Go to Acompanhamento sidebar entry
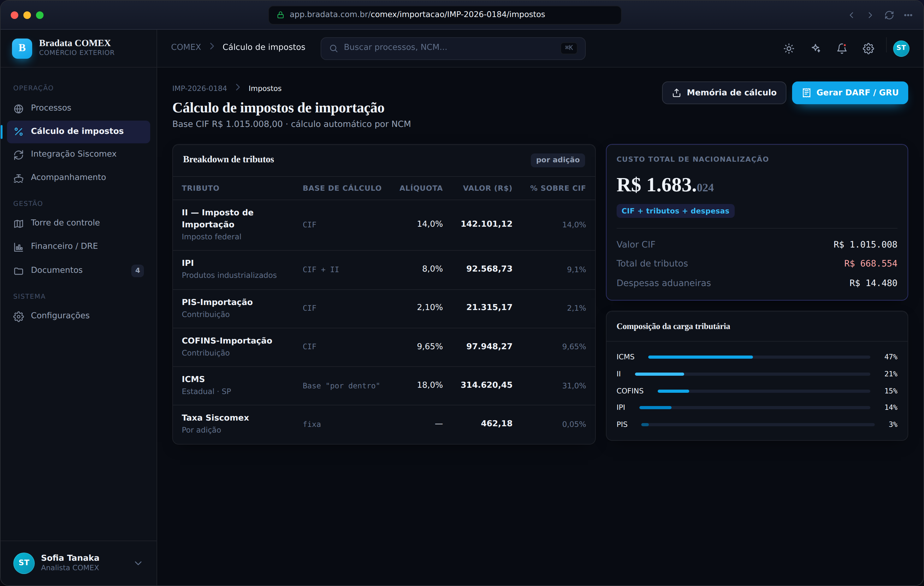Viewport: 924px width, 586px height. click(x=78, y=177)
